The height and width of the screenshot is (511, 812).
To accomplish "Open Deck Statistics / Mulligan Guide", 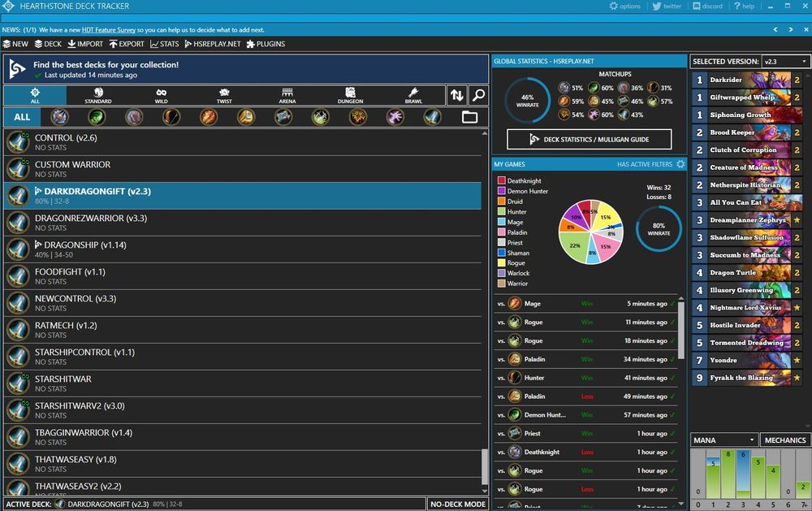I will (590, 140).
